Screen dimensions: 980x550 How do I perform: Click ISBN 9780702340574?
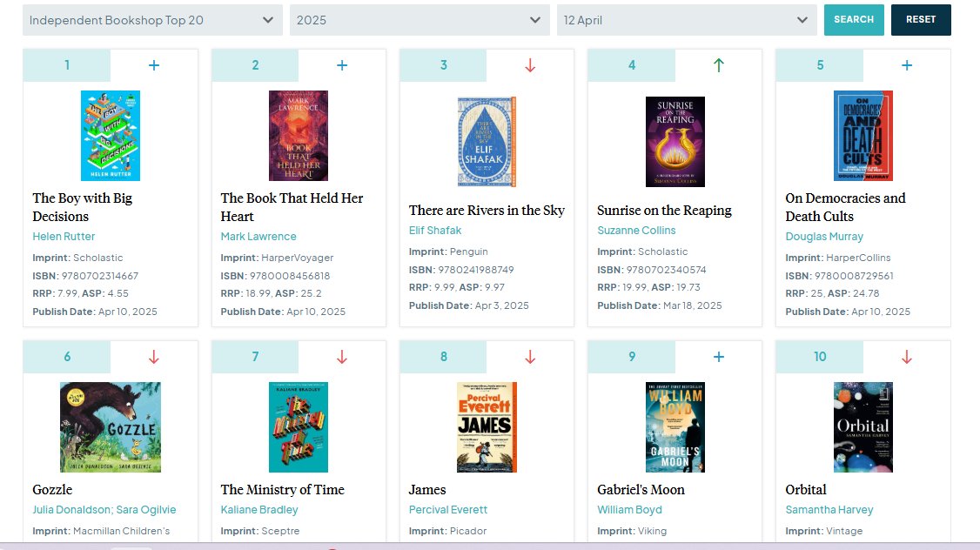(651, 270)
